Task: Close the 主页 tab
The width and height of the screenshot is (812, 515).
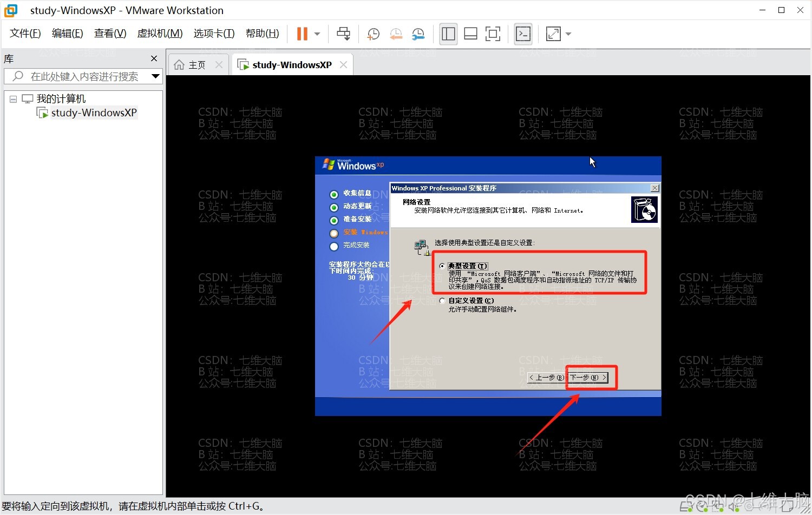Action: pos(219,65)
